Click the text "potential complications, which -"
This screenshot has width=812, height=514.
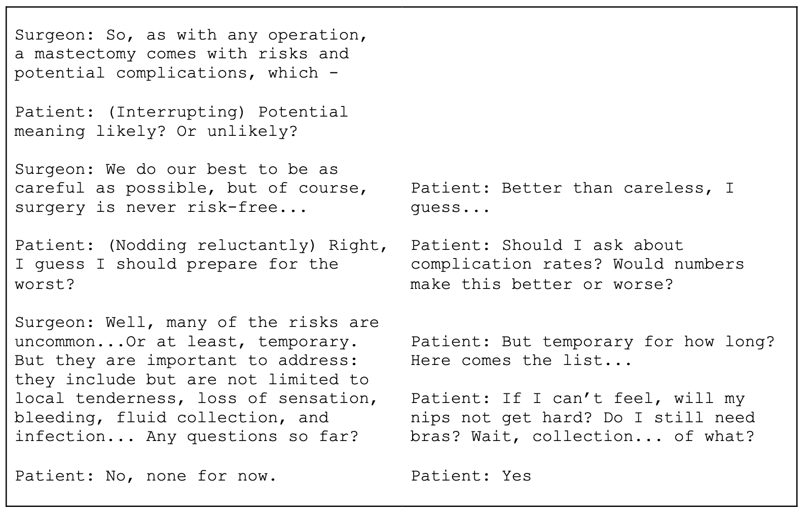pos(176,74)
